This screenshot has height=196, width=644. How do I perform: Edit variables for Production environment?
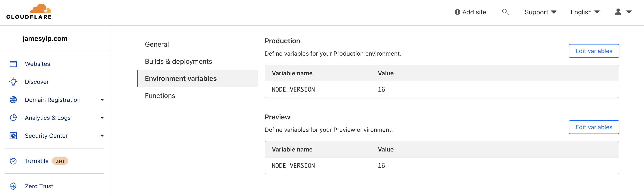[594, 51]
